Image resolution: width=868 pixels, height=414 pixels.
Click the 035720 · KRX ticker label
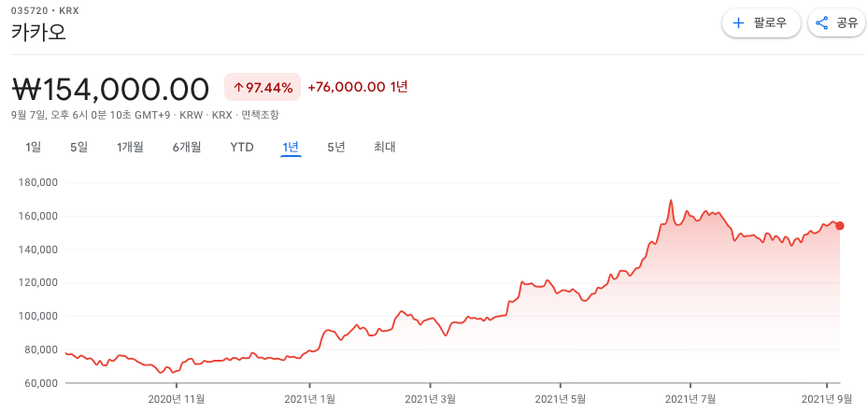46,10
